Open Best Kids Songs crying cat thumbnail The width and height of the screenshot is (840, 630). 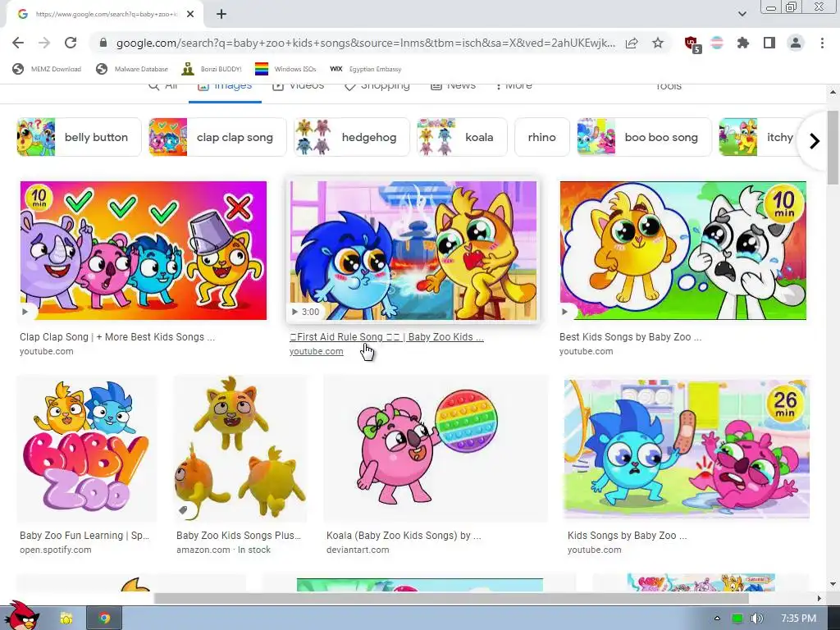pos(683,250)
